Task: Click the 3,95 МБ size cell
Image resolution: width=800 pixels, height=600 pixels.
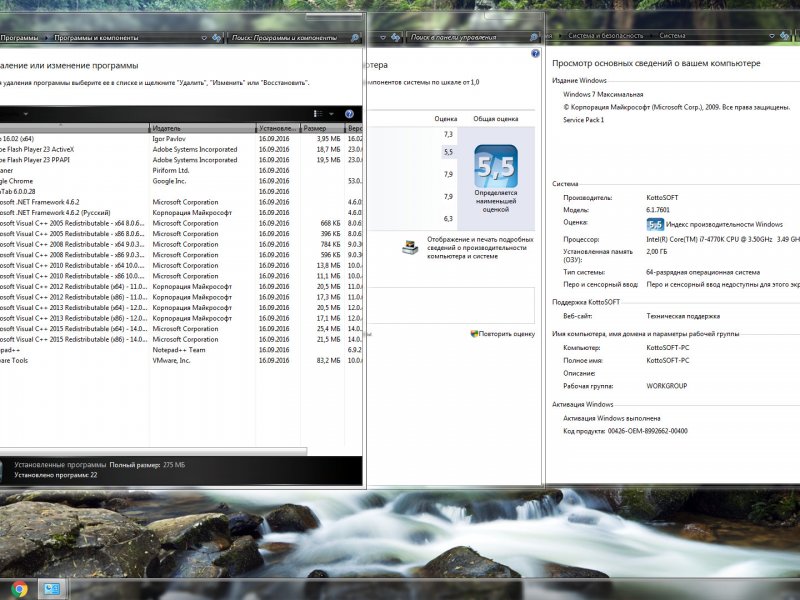Action: click(328, 139)
